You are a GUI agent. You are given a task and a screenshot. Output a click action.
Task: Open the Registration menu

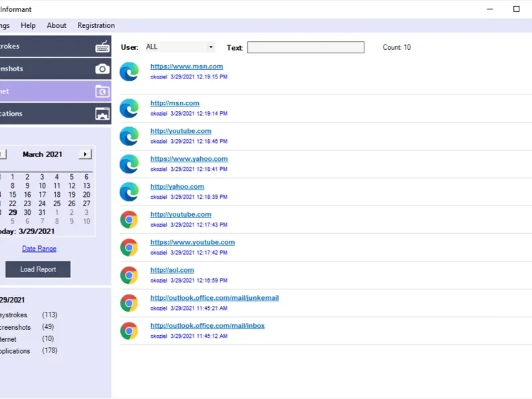click(x=96, y=25)
